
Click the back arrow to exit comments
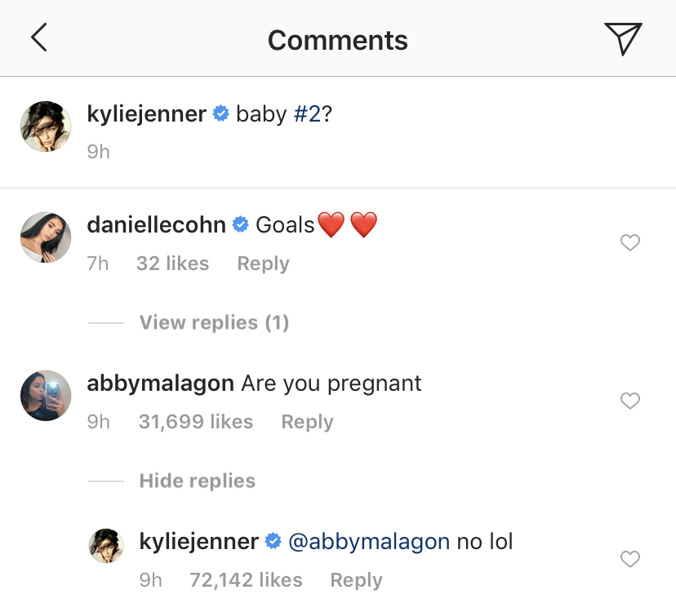tap(38, 37)
